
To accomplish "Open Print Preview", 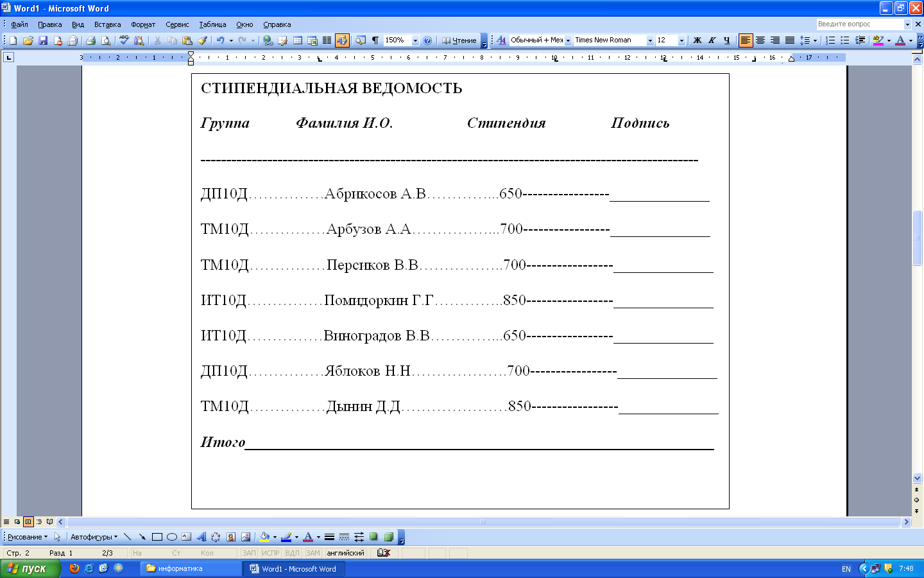I will (x=106, y=40).
